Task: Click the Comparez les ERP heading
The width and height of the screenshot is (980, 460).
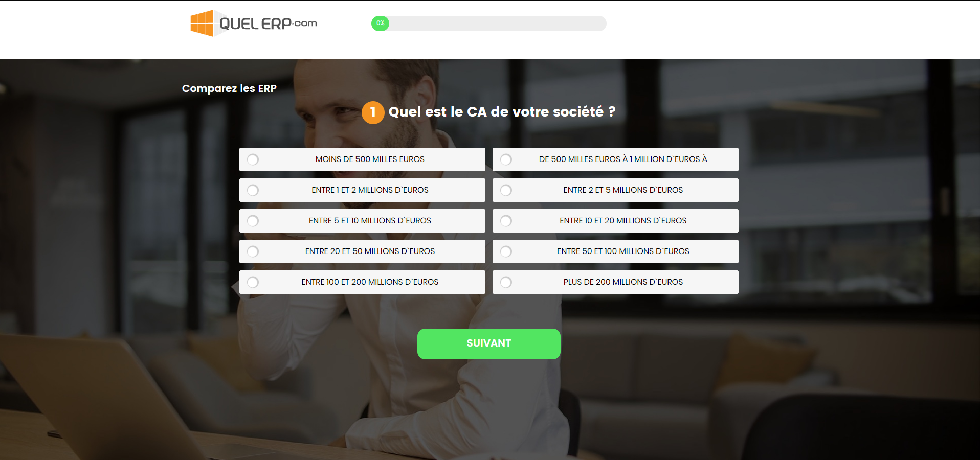Action: [229, 88]
